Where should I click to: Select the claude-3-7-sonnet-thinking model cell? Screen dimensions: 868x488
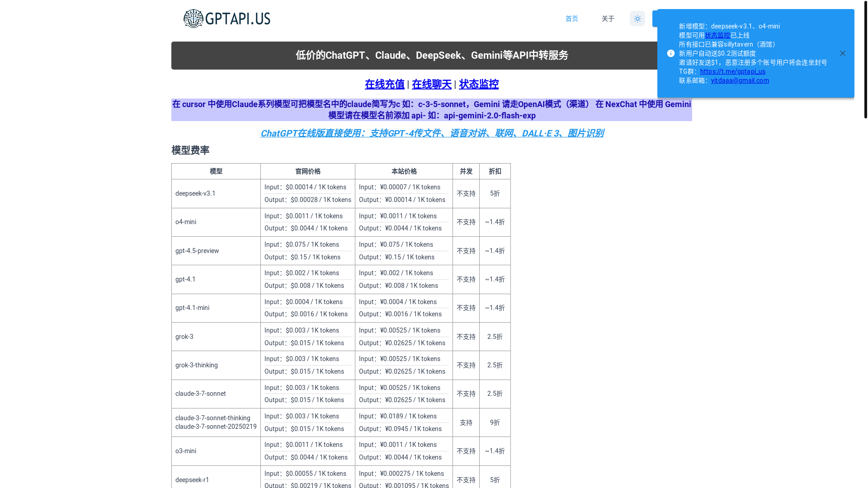(x=216, y=422)
